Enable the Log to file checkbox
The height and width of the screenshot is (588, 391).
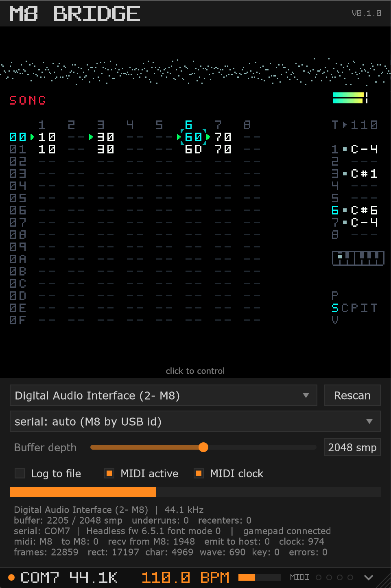coord(20,473)
